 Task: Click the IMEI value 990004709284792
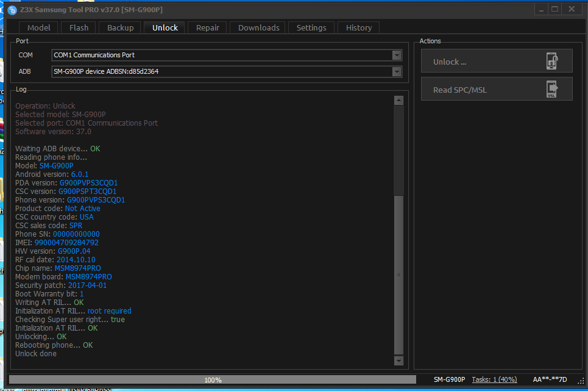[66, 243]
